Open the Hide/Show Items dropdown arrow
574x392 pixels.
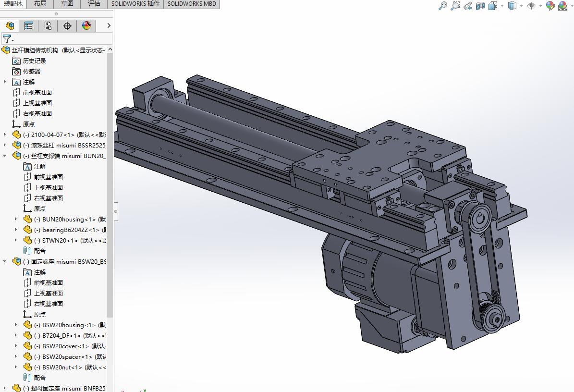[540, 6]
